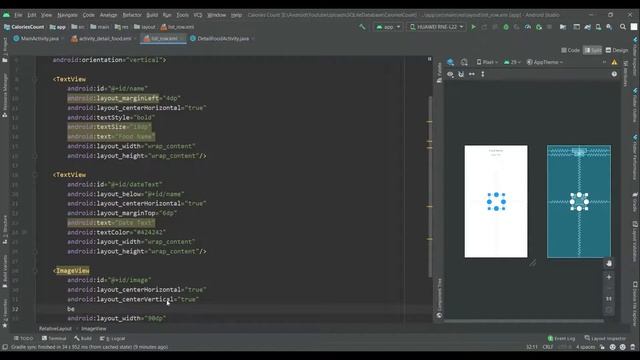This screenshot has width=640, height=360.
Task: Click the Make Project hammer icon
Action: pos(362,27)
